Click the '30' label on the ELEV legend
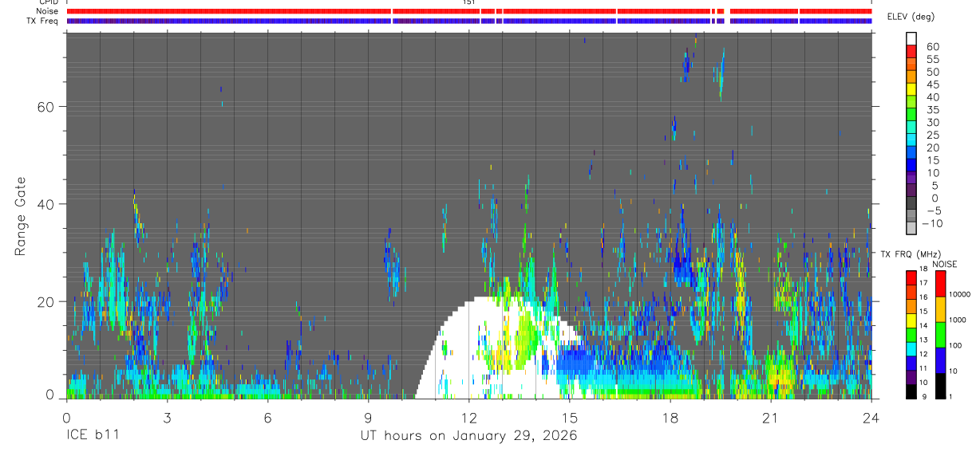Image resolution: width=980 pixels, height=452 pixels. (932, 122)
